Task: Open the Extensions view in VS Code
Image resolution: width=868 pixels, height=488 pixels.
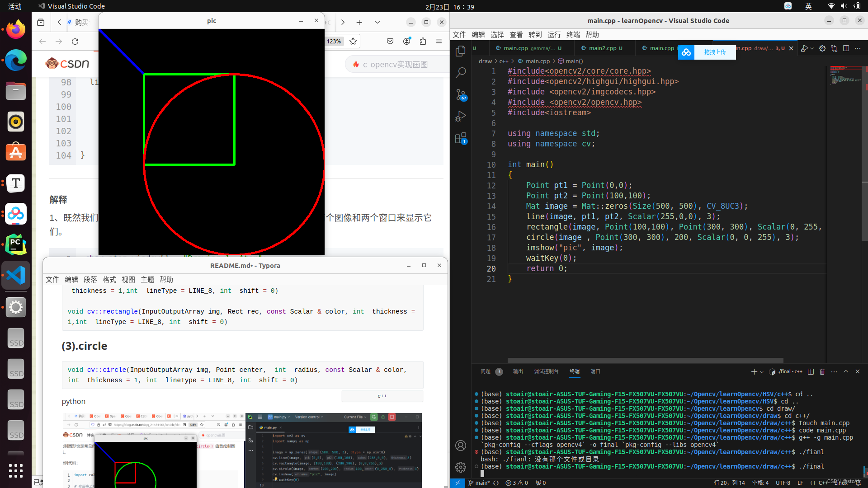Action: click(x=461, y=138)
